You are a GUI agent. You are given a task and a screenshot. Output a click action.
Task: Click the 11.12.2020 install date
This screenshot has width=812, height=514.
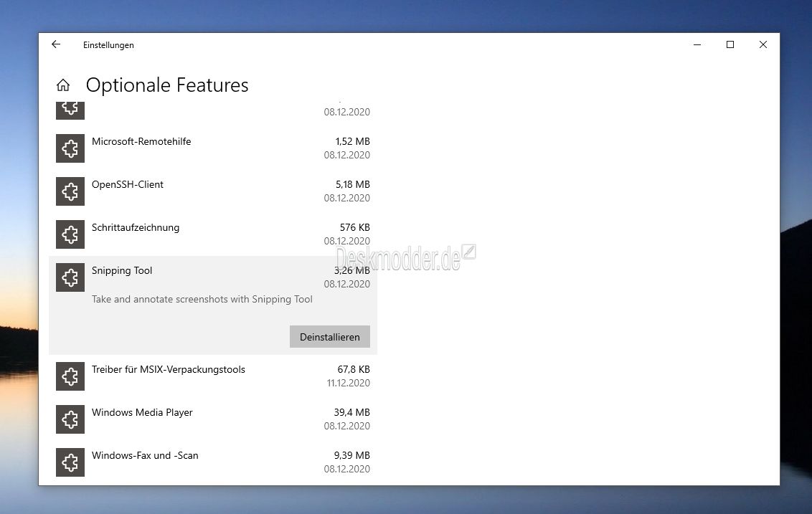[349, 383]
